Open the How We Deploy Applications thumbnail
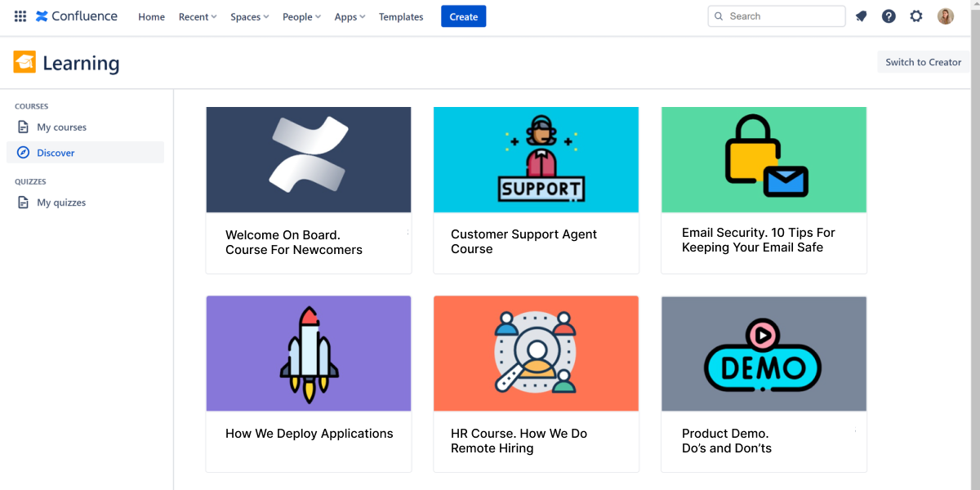980x490 pixels. (x=309, y=354)
